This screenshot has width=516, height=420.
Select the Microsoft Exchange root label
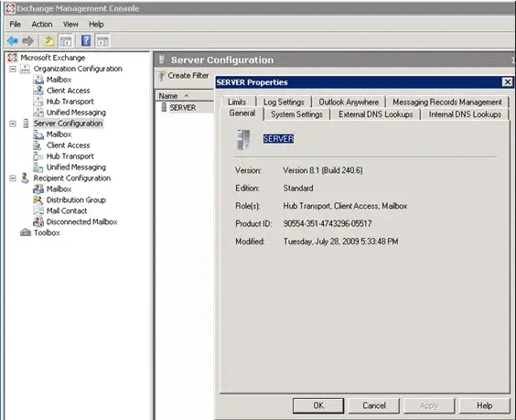pos(53,58)
